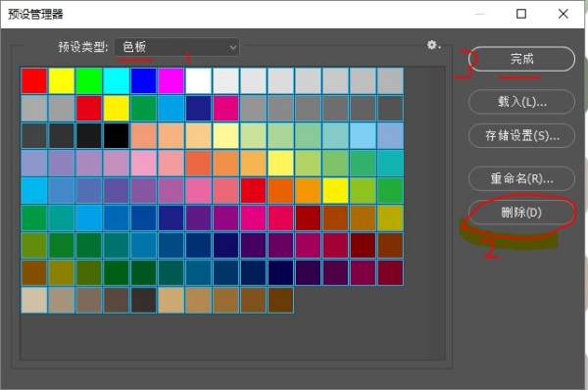Select the salmon-orange swatch in the third row
Viewport: 588px width, 390px height.
[144, 136]
